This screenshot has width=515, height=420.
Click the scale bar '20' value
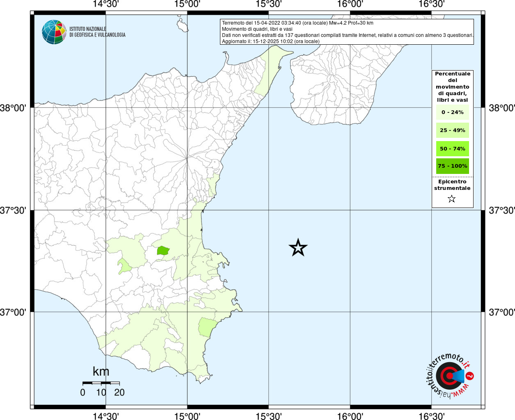pos(119,393)
